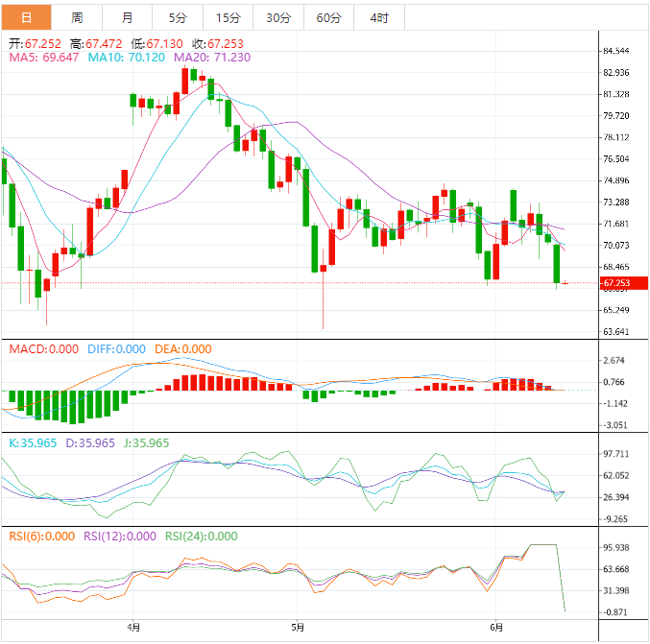Click the DEA:0.000 label
Viewport: 650px width, 644px height.
pyautogui.click(x=182, y=349)
